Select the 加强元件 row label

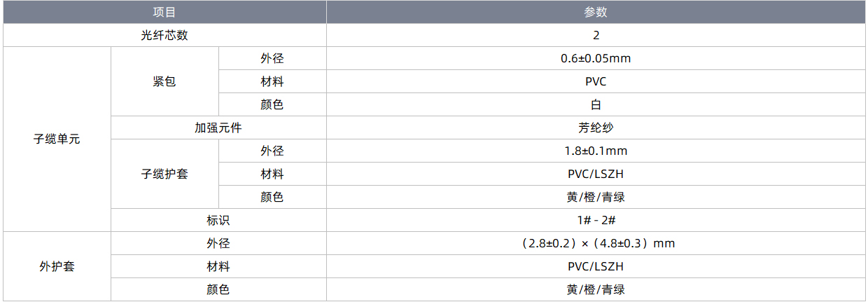coord(218,128)
